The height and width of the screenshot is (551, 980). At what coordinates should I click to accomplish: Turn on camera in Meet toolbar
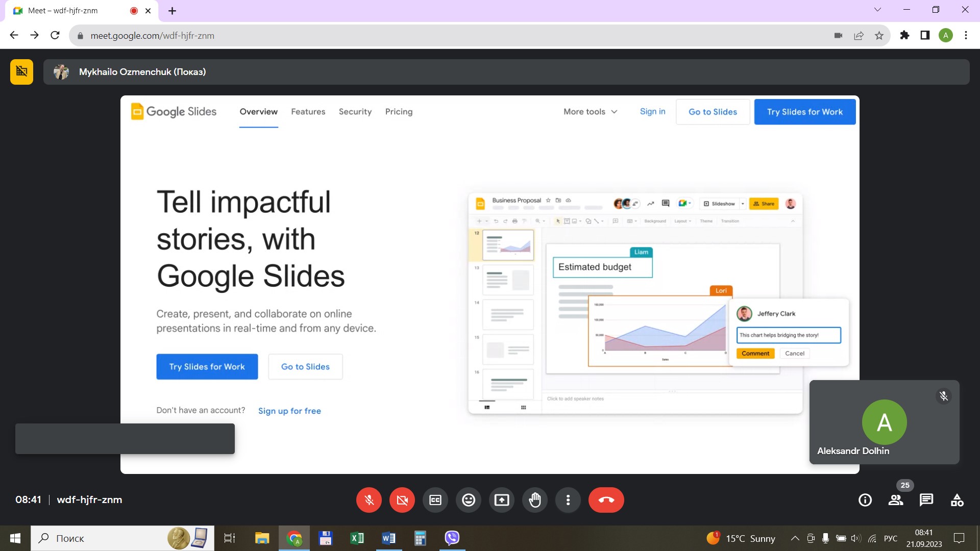click(x=402, y=500)
